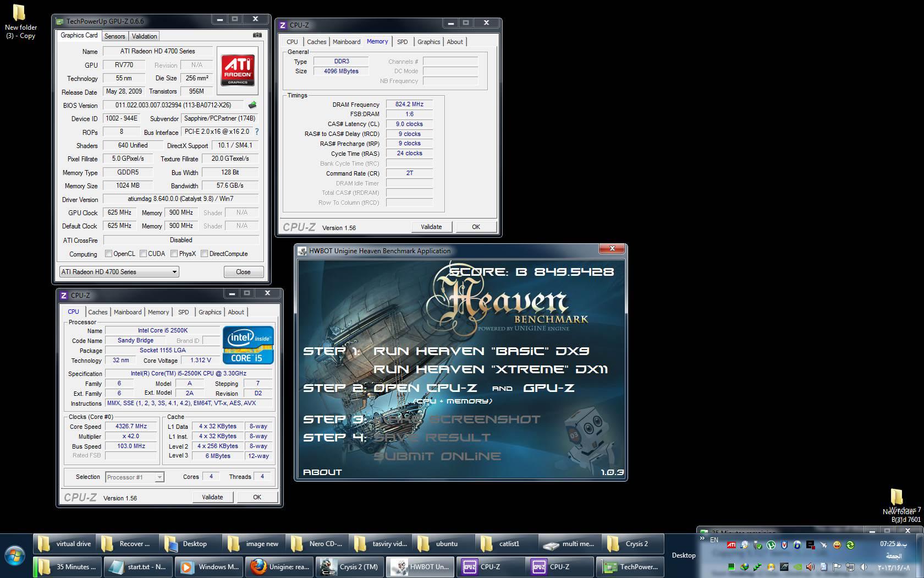Open the Caches tab in the lower CPU-Z window
924x578 pixels.
(98, 312)
